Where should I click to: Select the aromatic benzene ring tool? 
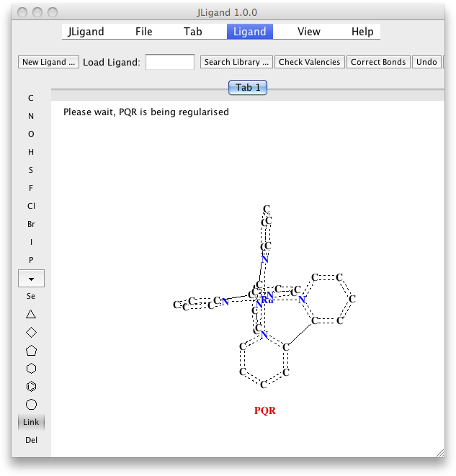tap(31, 387)
